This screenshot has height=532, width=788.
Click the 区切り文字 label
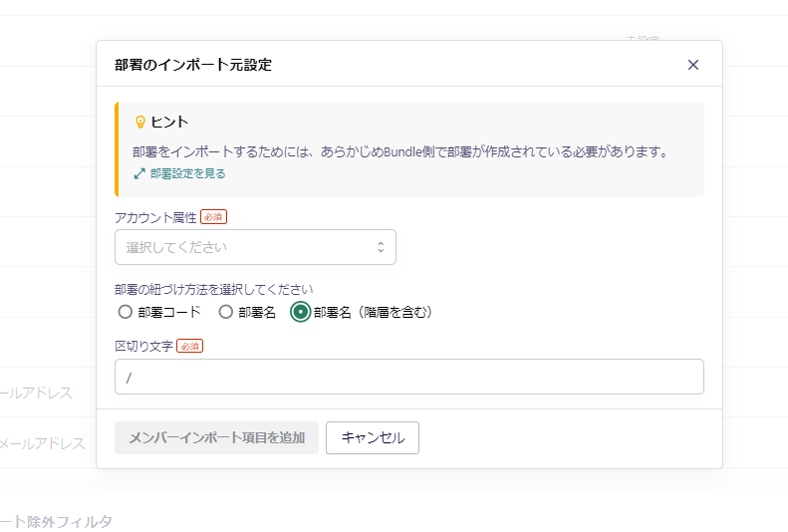coord(143,346)
